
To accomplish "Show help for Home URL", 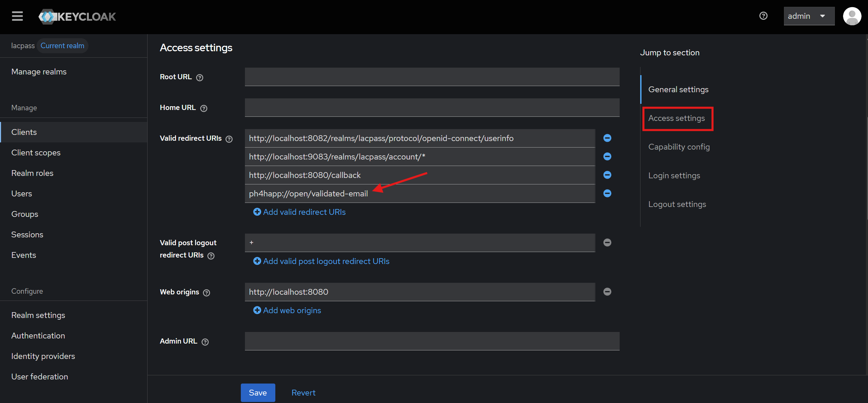I will pyautogui.click(x=204, y=108).
